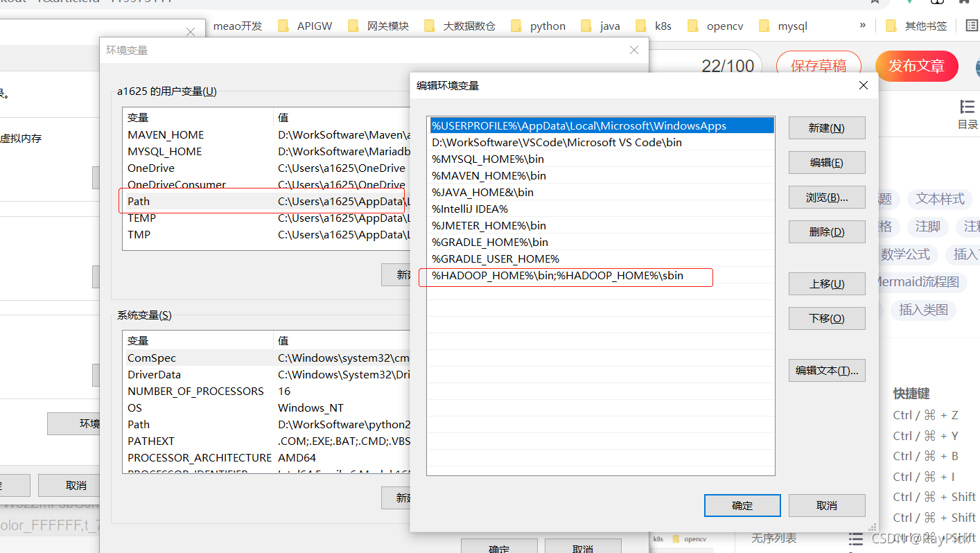This screenshot has height=553, width=980.
Task: Select the %MYSQL_HOME%\bin entry
Action: (x=600, y=159)
